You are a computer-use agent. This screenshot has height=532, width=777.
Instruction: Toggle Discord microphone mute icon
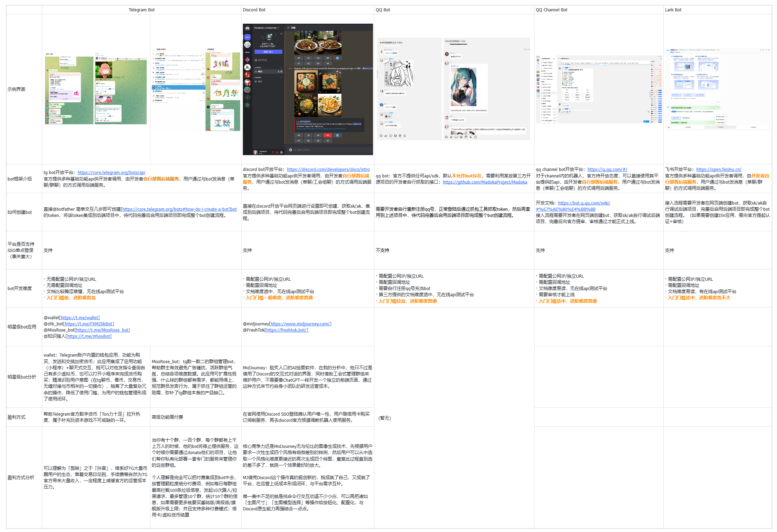click(273, 152)
